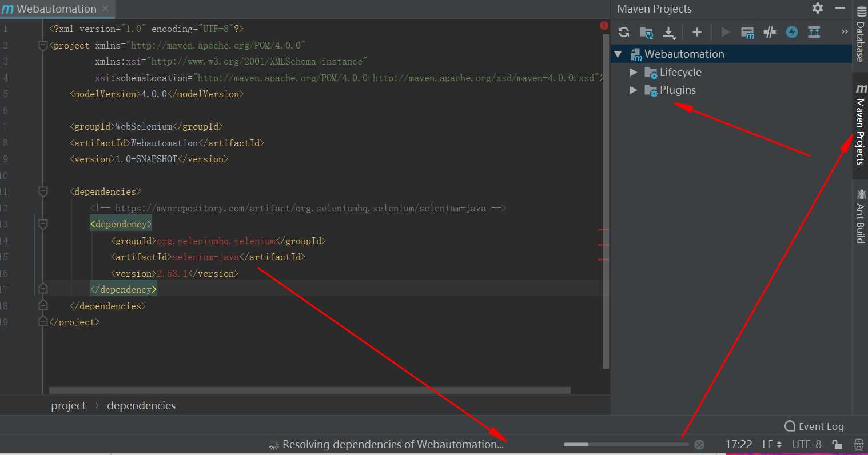Viewport: 868px width, 455px height.
Task: Fold the dependencies tag at line 11
Action: (43, 191)
